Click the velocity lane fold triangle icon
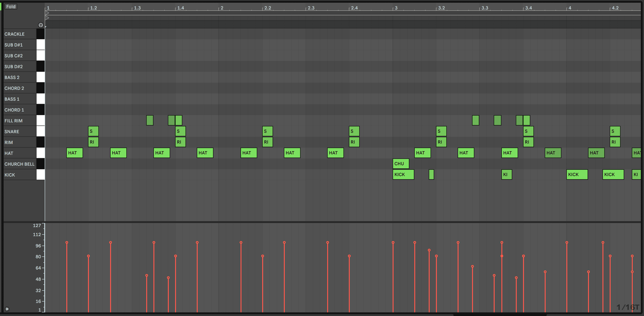This screenshot has height=316, width=644. (x=7, y=309)
